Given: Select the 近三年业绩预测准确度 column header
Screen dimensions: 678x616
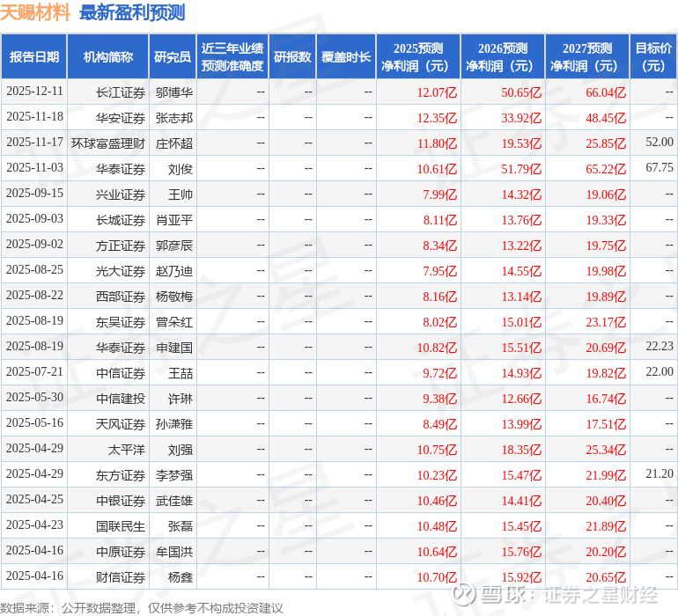Looking at the screenshot, I should pos(232,56).
